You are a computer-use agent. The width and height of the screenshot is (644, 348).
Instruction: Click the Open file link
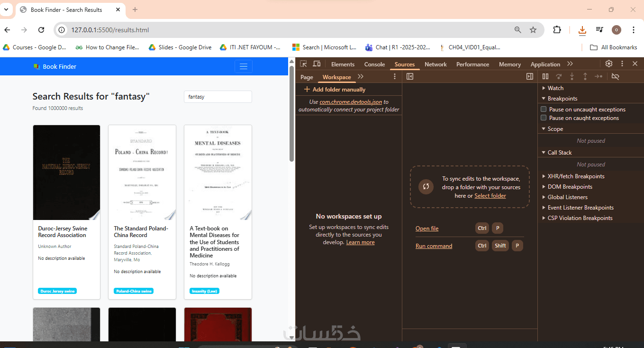tap(427, 229)
